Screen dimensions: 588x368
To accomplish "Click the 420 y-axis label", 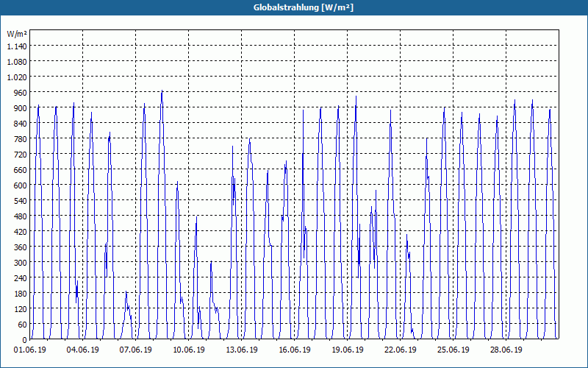I will pos(21,231).
